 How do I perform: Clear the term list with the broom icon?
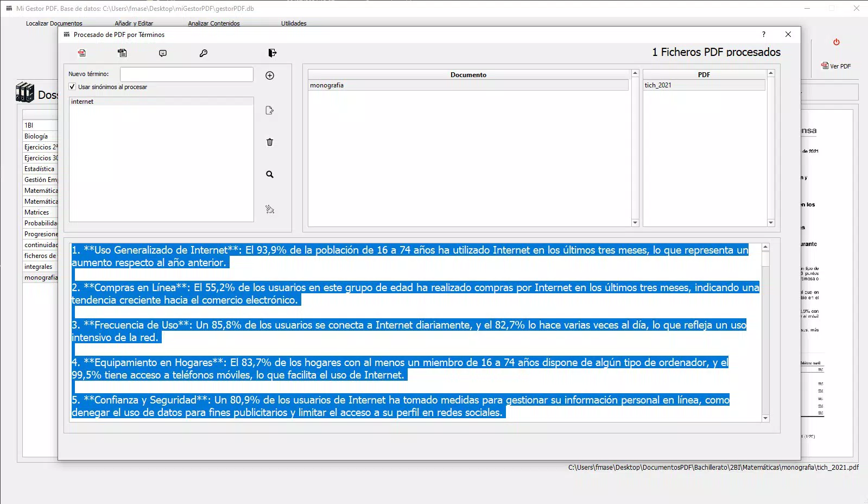(270, 209)
